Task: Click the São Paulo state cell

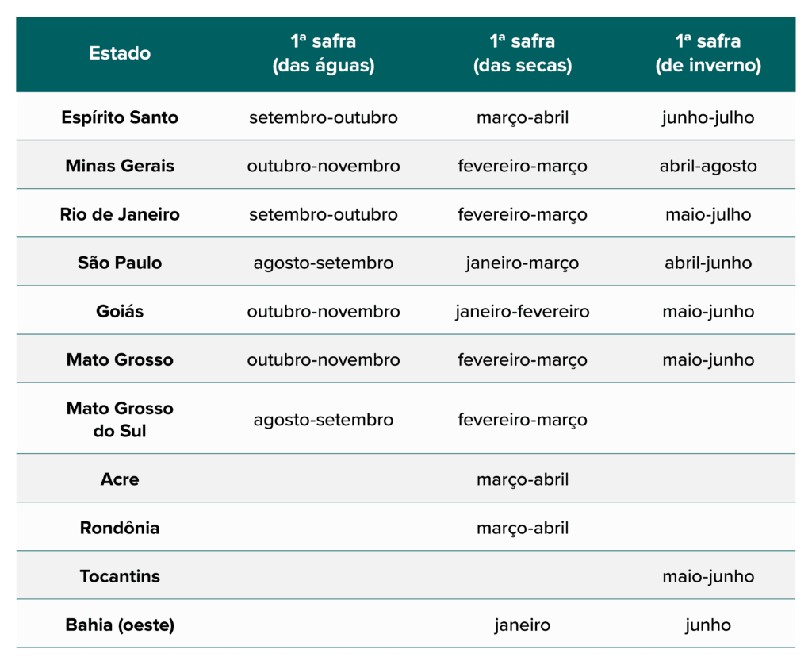Action: point(120,263)
